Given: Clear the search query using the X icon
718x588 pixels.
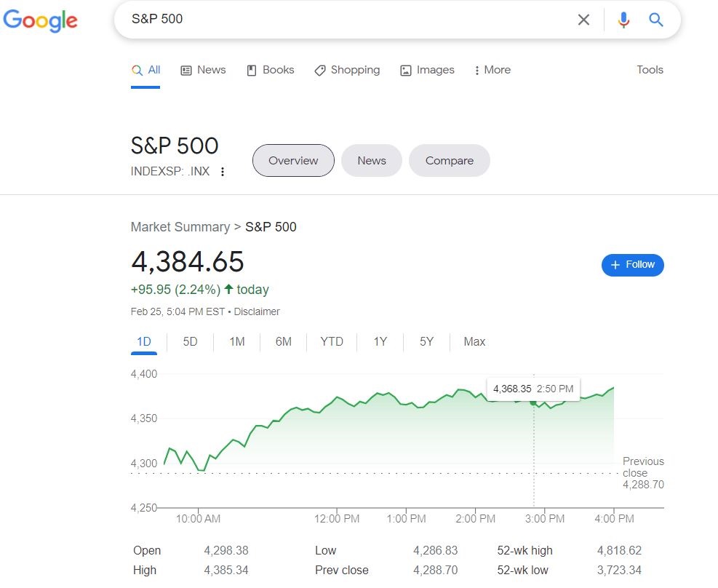Looking at the screenshot, I should click(x=583, y=20).
